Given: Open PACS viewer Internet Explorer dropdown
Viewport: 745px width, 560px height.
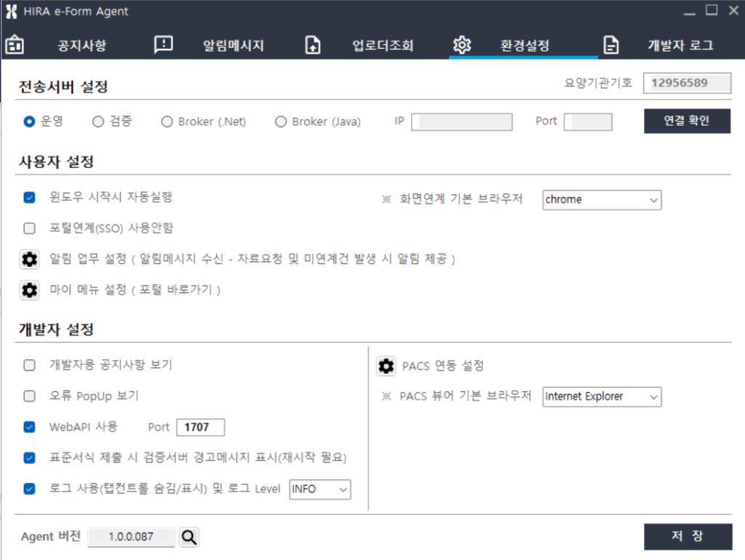Looking at the screenshot, I should coord(602,397).
